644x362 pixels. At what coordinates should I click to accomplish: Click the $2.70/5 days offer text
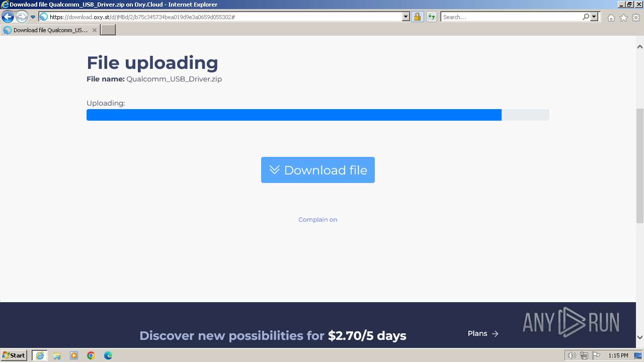point(367,335)
